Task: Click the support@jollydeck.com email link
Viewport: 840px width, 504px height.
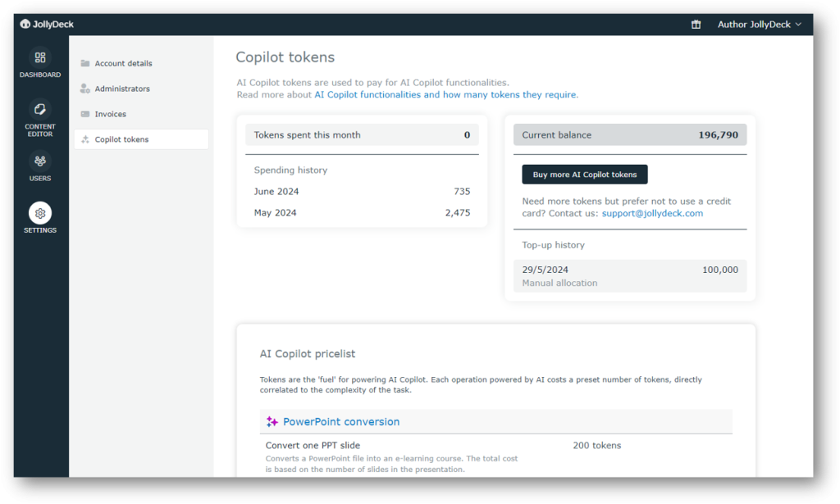Action: pyautogui.click(x=652, y=213)
